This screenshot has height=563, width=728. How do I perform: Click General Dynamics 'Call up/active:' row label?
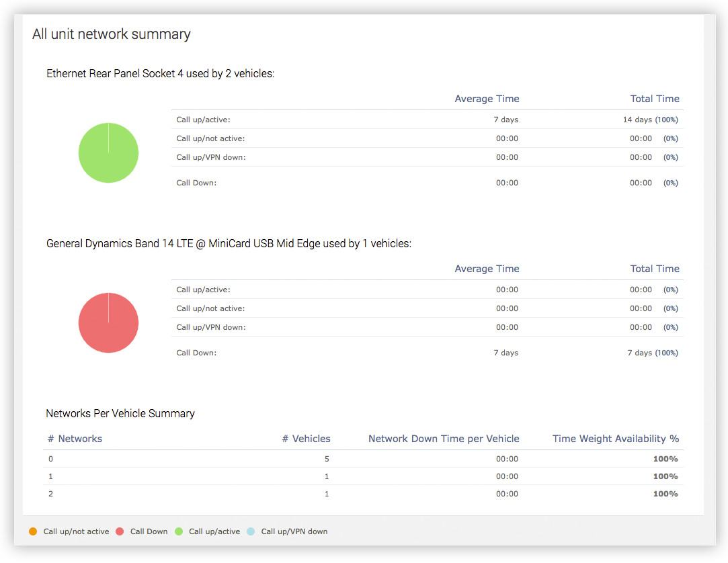click(204, 290)
